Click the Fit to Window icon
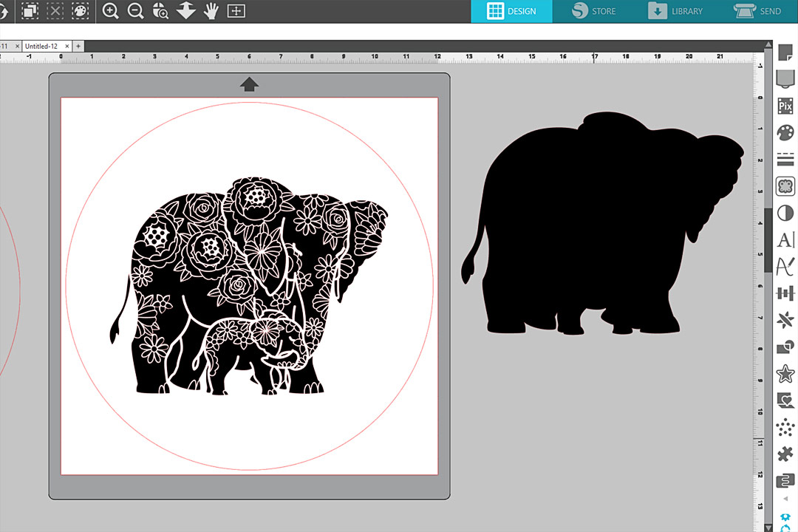 click(x=236, y=11)
